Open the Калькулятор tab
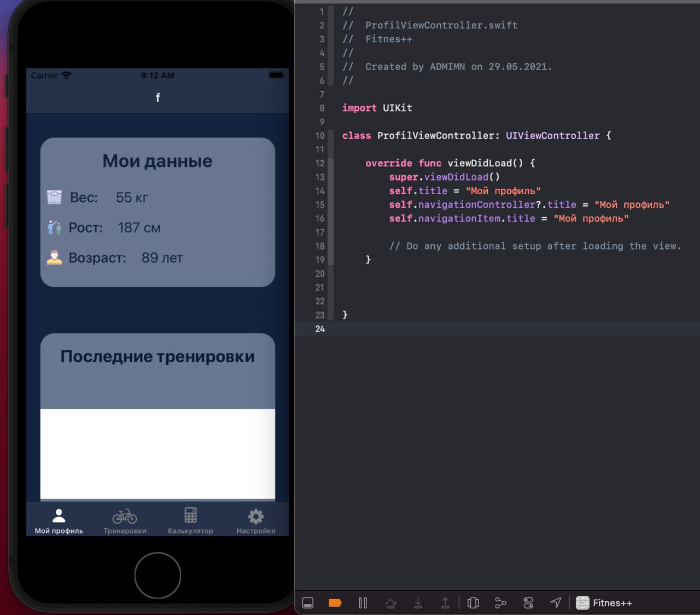This screenshot has height=615, width=700. [x=190, y=521]
